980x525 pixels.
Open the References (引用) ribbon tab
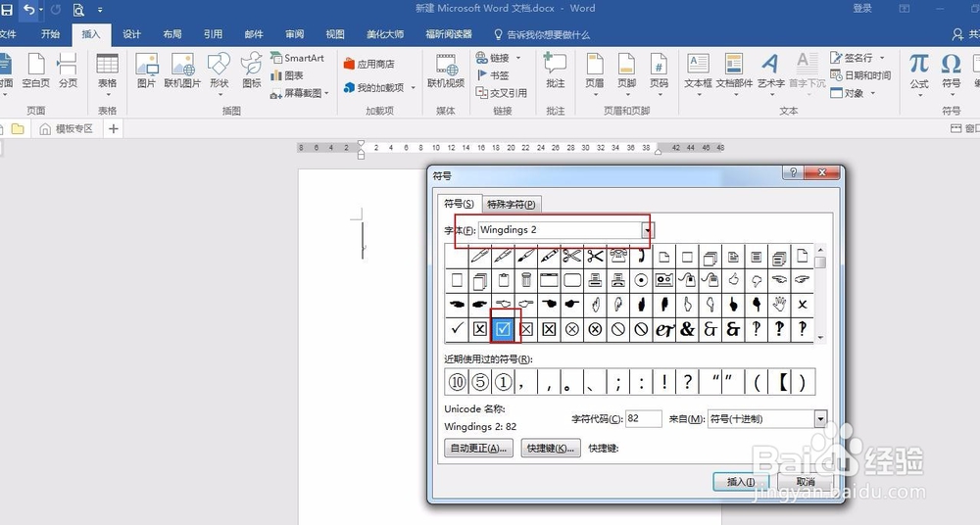[213, 33]
